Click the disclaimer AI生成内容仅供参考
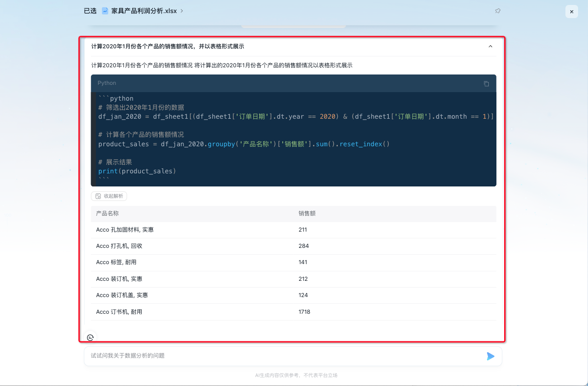 coord(296,375)
